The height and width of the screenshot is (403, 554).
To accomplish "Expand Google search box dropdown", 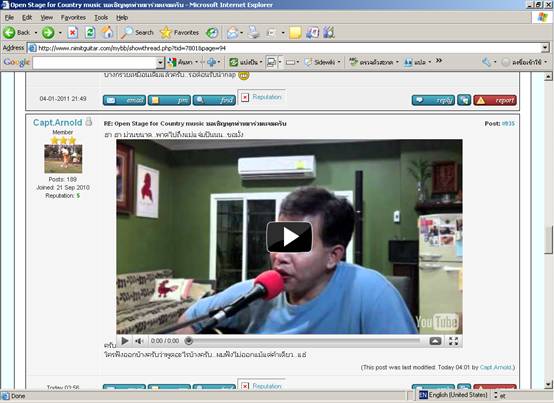I will (x=160, y=63).
